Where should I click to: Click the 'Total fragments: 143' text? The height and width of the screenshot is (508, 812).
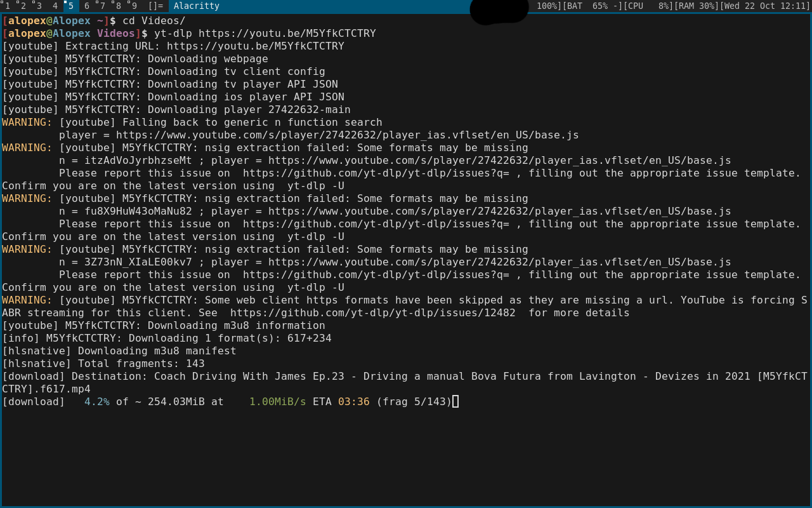tap(141, 364)
